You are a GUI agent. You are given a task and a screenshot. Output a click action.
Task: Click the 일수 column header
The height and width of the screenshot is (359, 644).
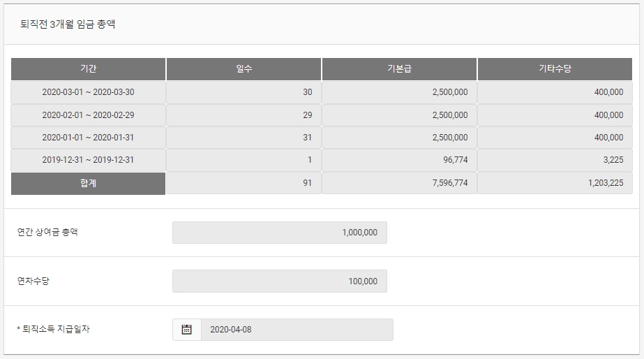pyautogui.click(x=244, y=69)
